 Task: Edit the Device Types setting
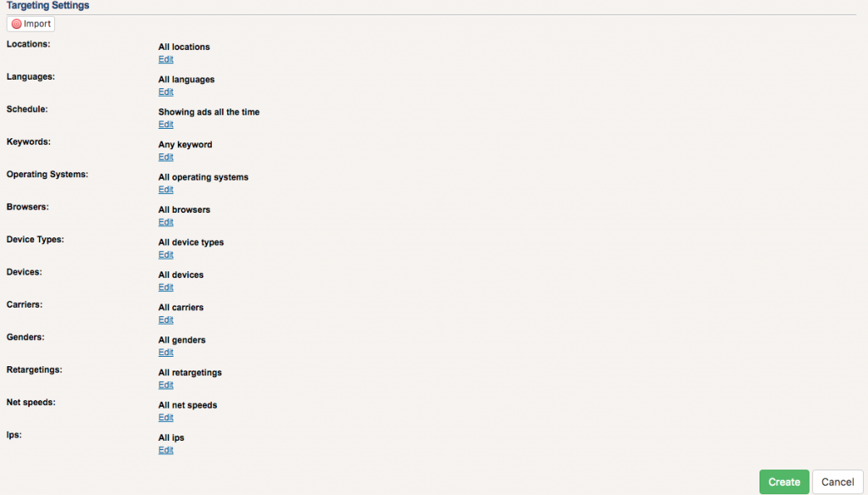(165, 254)
